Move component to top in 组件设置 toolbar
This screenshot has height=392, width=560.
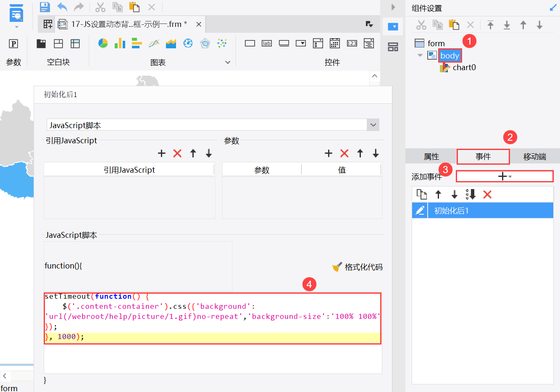click(x=490, y=25)
